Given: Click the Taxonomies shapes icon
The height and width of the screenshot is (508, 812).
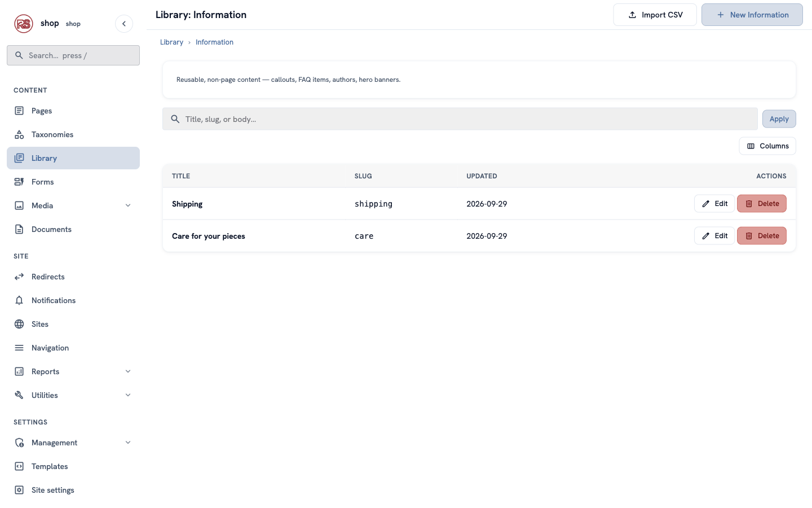Looking at the screenshot, I should (19, 134).
